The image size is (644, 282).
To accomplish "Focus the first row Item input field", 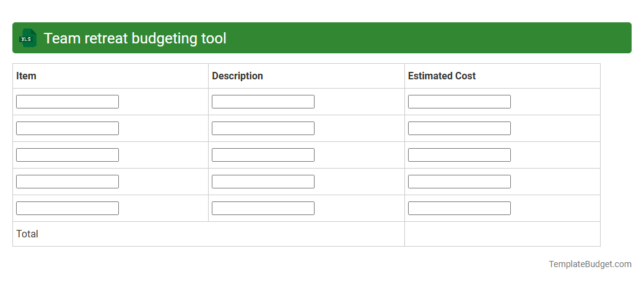I will [x=67, y=102].
